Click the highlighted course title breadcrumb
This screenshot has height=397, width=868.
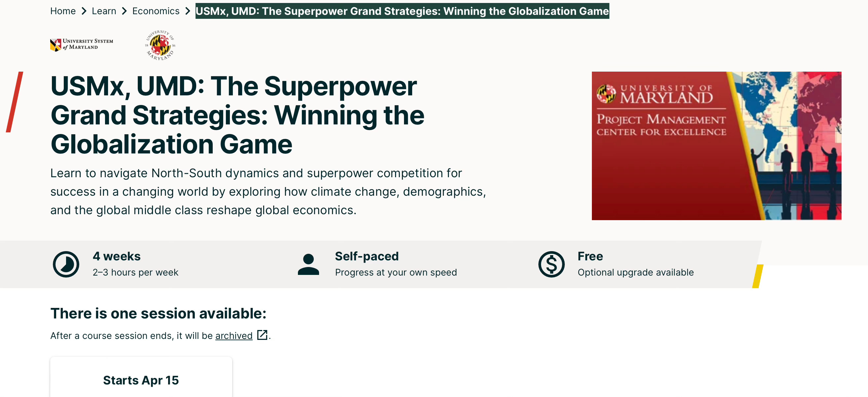pos(402,11)
